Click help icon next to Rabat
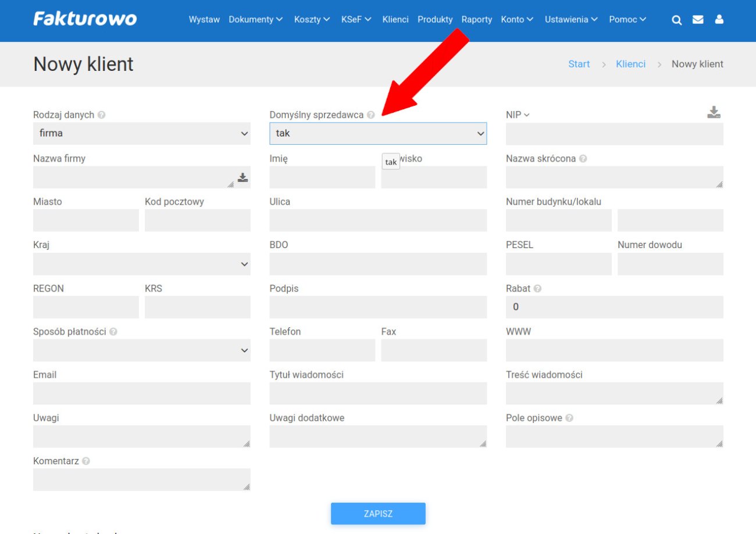Image resolution: width=756 pixels, height=534 pixels. click(x=537, y=289)
